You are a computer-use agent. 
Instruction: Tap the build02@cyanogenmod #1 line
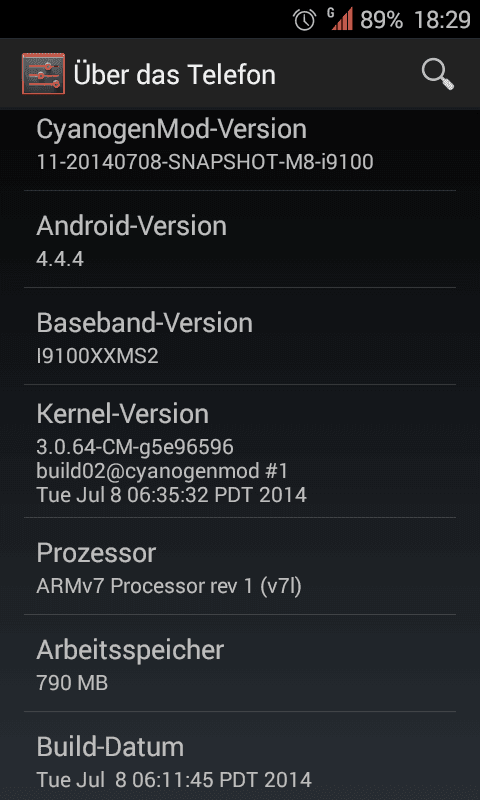[162, 471]
